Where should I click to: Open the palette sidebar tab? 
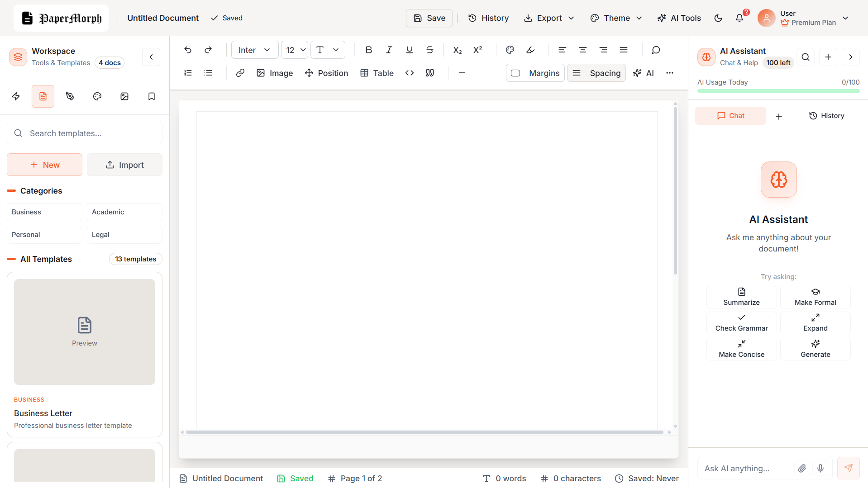(97, 96)
